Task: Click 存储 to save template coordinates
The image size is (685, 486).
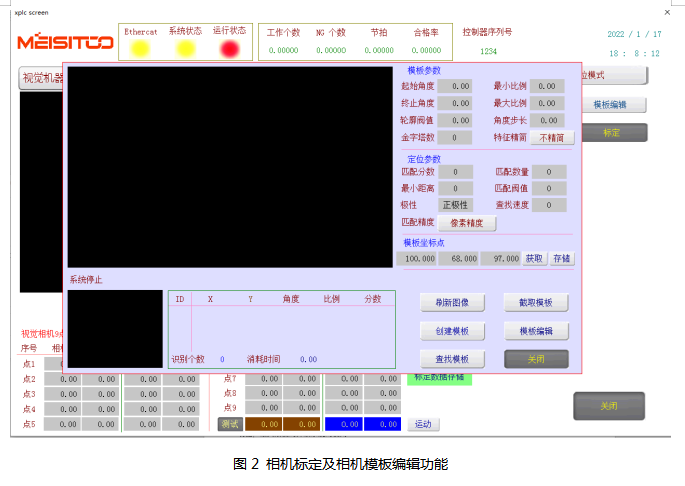Action: coord(562,258)
